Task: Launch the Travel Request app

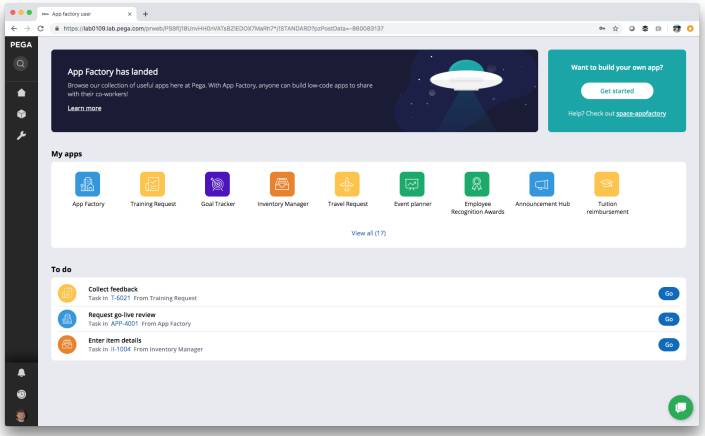Action: point(347,184)
